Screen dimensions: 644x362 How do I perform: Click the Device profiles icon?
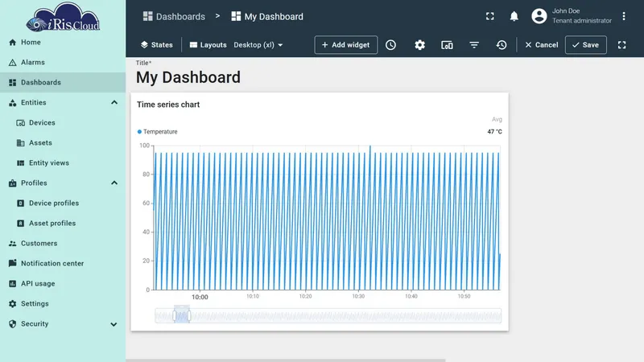[x=21, y=204]
